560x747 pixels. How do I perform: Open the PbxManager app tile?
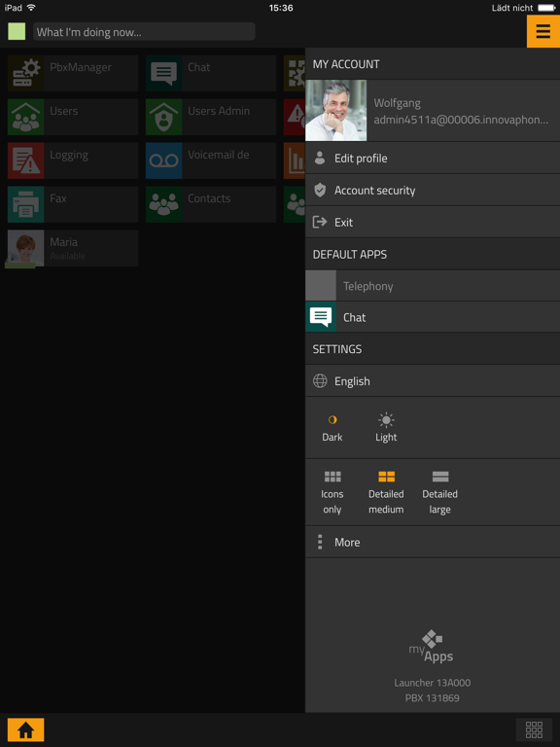click(x=73, y=73)
